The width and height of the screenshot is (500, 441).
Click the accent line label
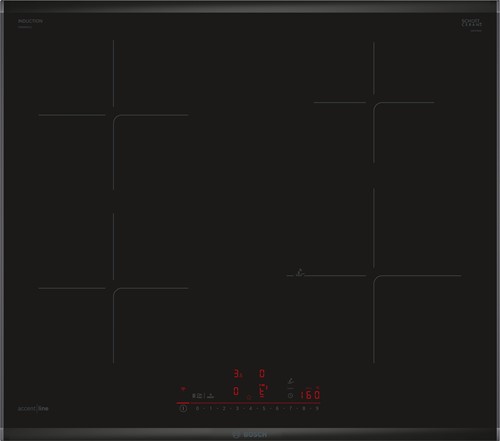tap(33, 408)
